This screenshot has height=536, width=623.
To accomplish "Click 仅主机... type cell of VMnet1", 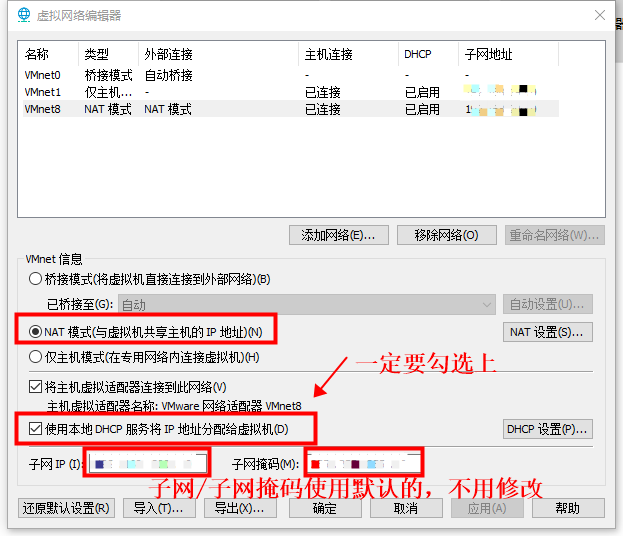I will tap(108, 92).
